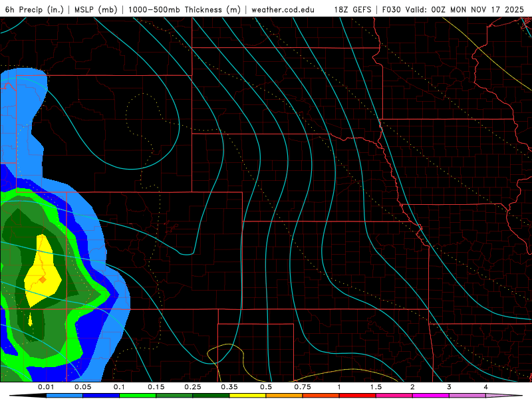Click the legend value 2
Screen dimensions: 532x399
(412, 387)
